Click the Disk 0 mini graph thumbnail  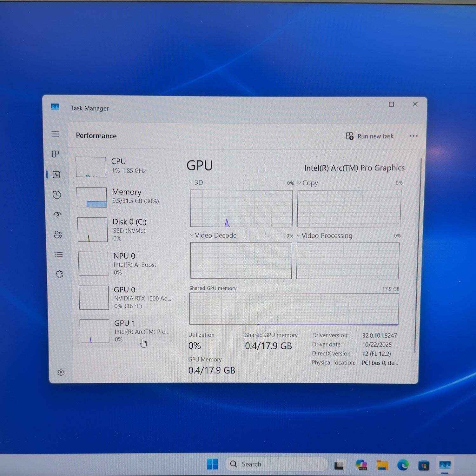coord(92,229)
